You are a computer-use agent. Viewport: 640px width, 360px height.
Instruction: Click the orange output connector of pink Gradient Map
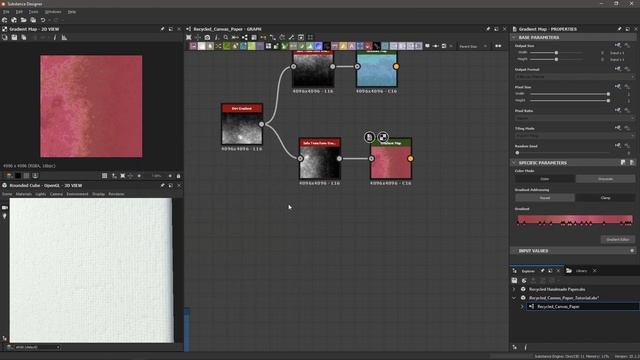point(410,158)
